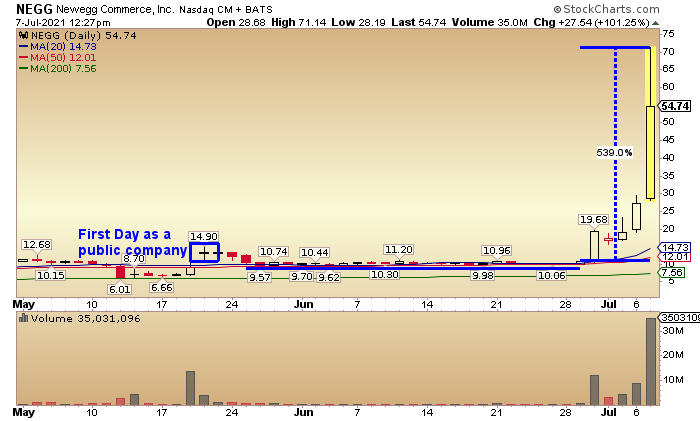The image size is (700, 421).
Task: Click the 14.90 price label
Action: [x=204, y=237]
